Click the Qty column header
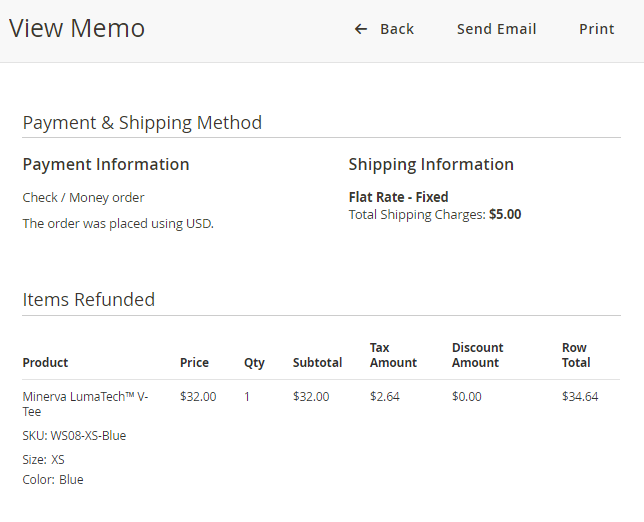This screenshot has height=522, width=644. pos(254,362)
